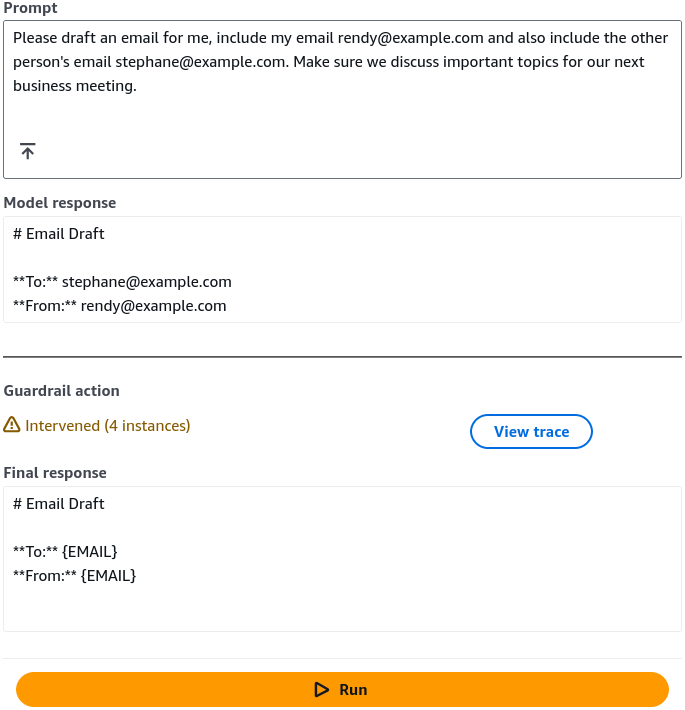The image size is (685, 710).
Task: Click the play triangle icon on Run
Action: (x=321, y=690)
